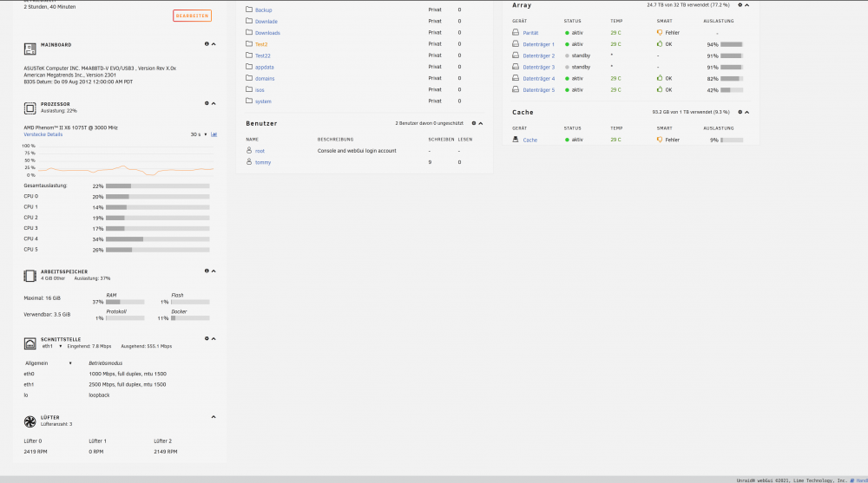Click the RAM 37% usage bar
Screen dimensions: 868x483
125,302
